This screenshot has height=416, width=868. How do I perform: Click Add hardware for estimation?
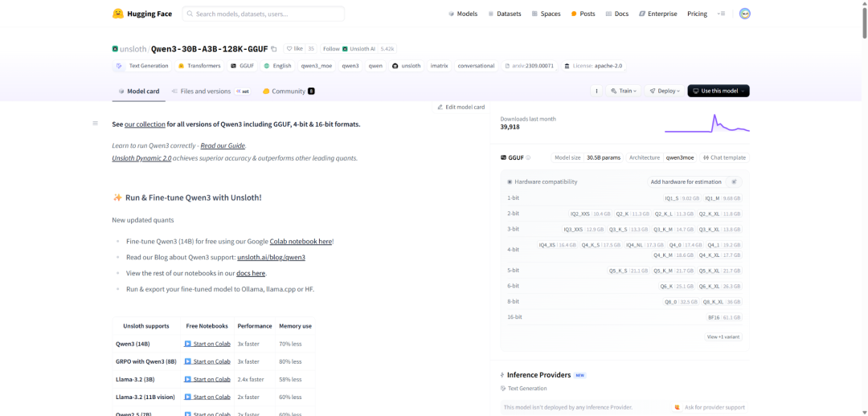(x=686, y=181)
